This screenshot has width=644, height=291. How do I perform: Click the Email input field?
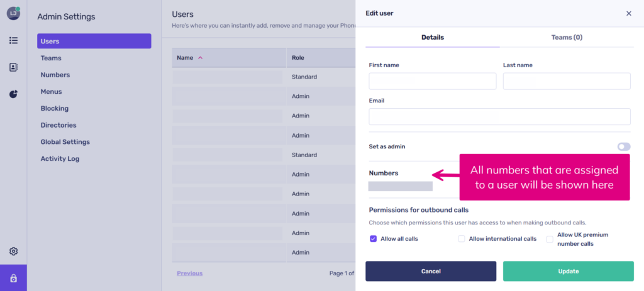click(x=499, y=117)
